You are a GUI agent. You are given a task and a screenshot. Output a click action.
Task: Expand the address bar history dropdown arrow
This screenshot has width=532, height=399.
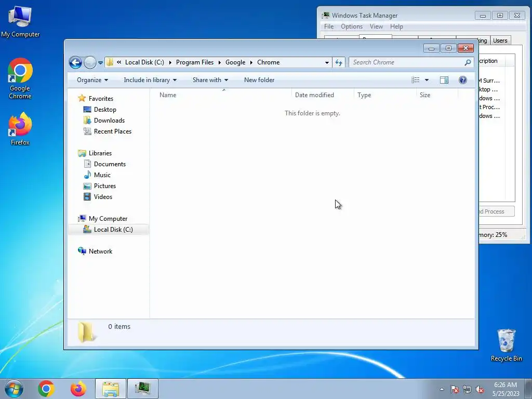[x=327, y=62]
